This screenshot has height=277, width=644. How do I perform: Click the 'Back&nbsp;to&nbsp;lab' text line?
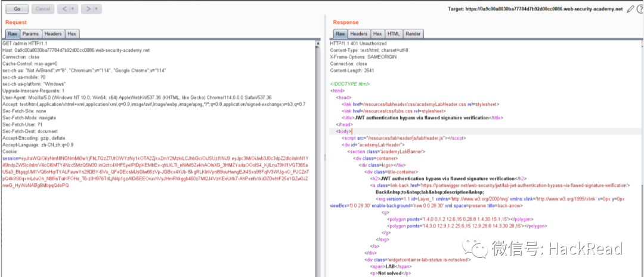coord(429,192)
